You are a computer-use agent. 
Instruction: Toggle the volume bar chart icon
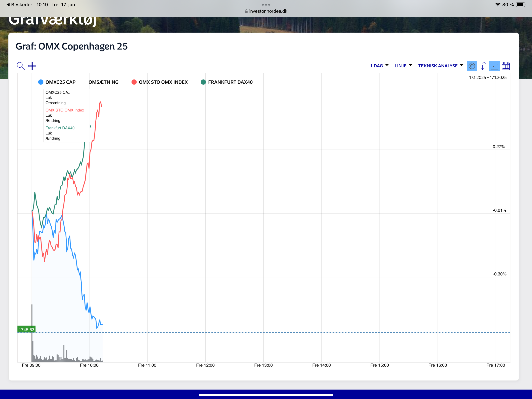(x=494, y=66)
